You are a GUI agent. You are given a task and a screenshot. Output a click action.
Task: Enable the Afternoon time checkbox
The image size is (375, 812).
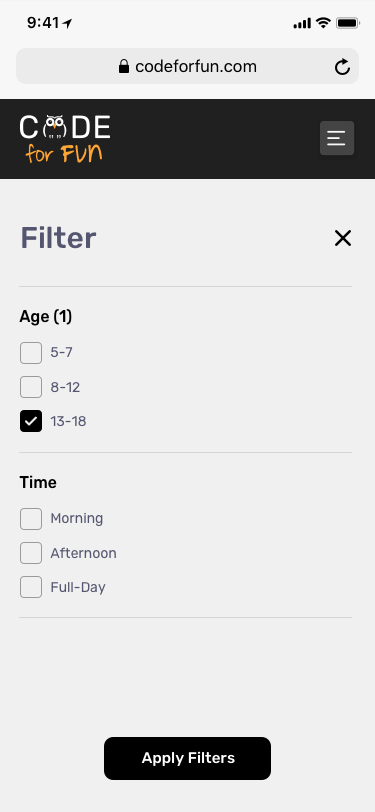coord(31,553)
